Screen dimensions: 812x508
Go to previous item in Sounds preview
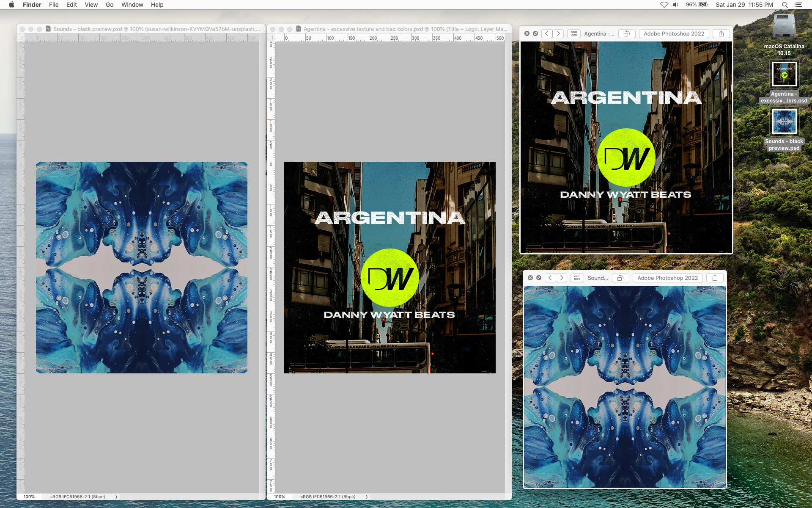(x=550, y=278)
